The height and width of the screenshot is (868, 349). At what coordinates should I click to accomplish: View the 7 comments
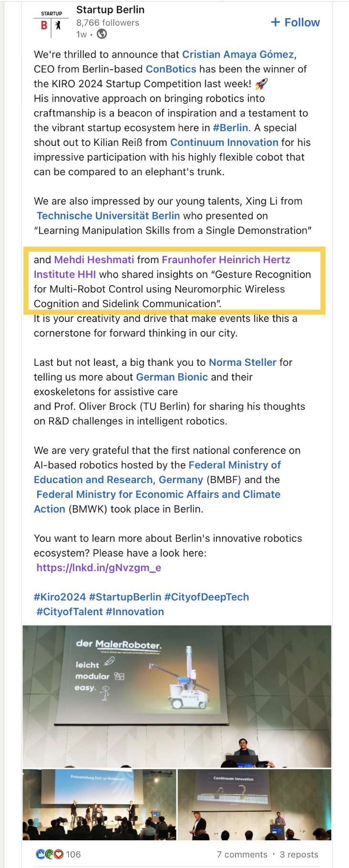pos(242,854)
